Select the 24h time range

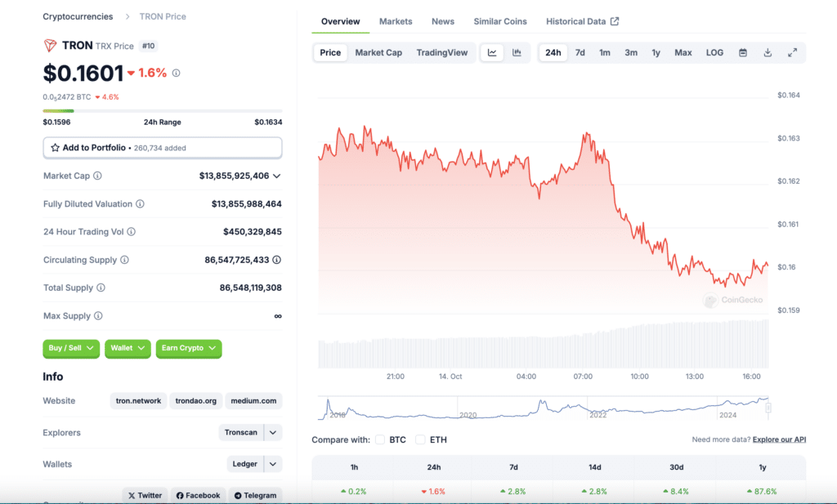(x=553, y=52)
